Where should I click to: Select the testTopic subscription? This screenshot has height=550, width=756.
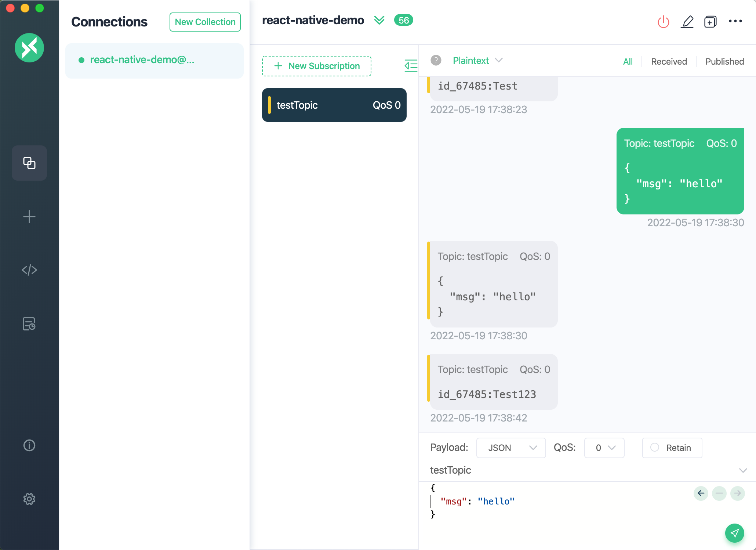coord(334,105)
